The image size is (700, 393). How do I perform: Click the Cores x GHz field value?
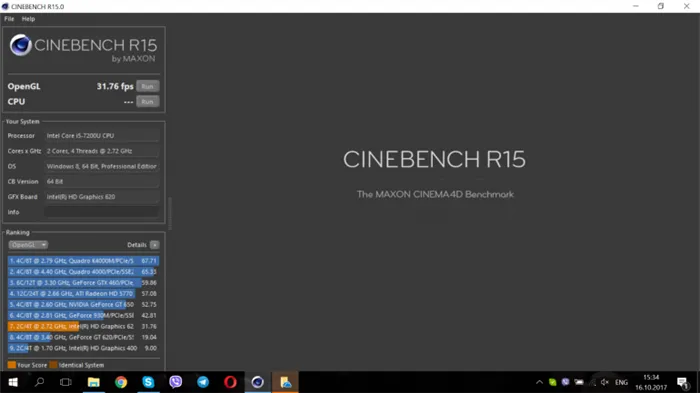102,151
